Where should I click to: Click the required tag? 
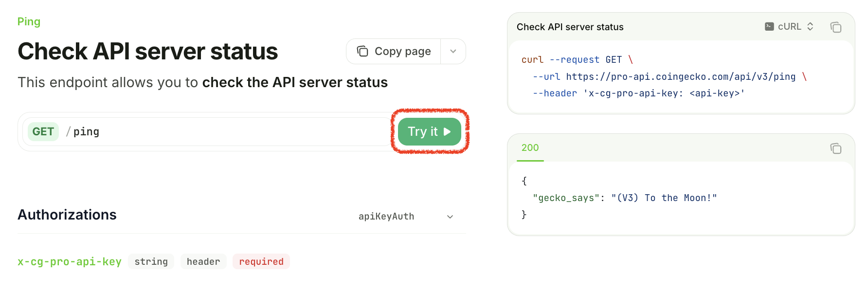coord(261,261)
